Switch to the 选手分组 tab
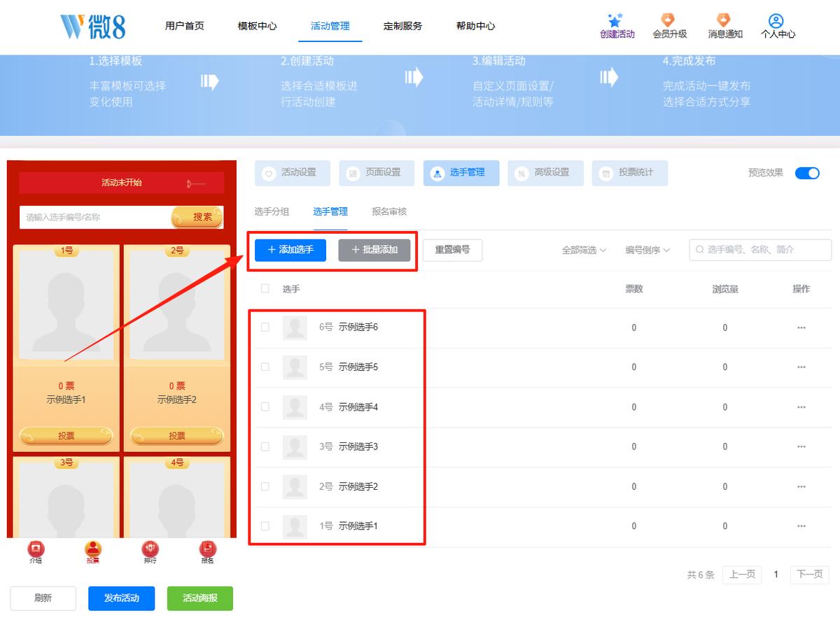 point(272,211)
